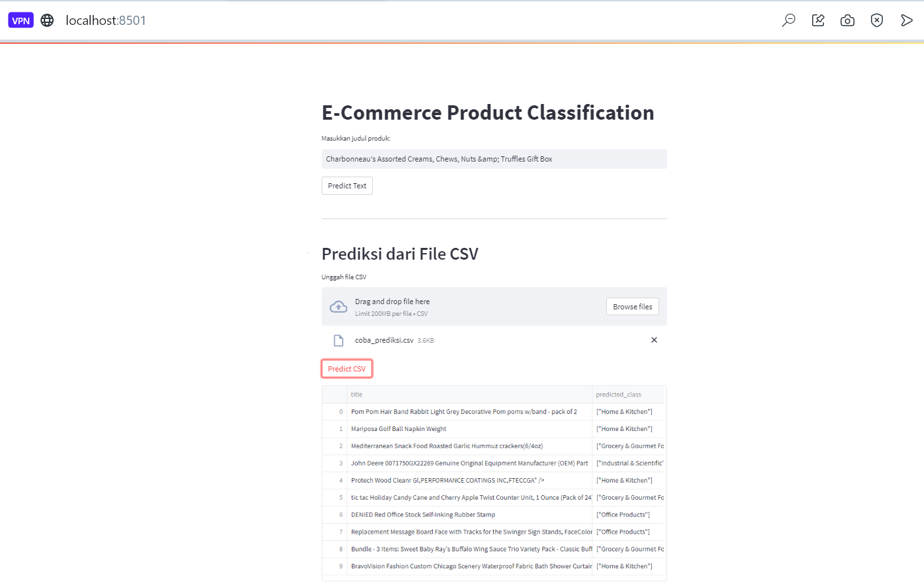Remove uploaded coba_prediksi.csv file
Viewport: 924px width, 588px height.
click(x=654, y=340)
